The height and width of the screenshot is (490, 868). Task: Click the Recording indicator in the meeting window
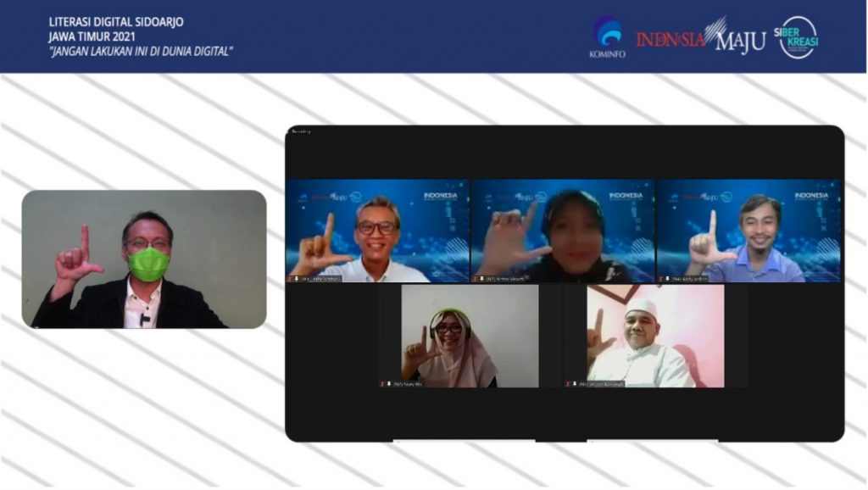[302, 131]
